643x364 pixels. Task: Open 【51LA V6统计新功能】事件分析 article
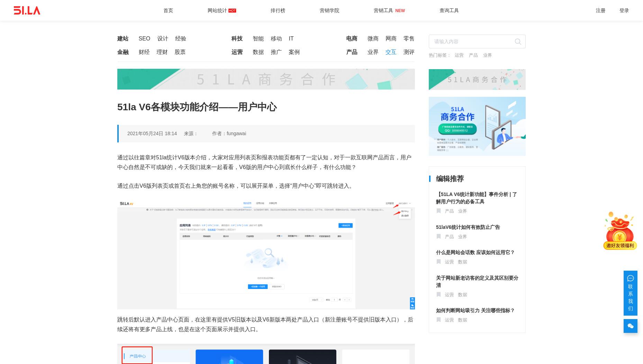pyautogui.click(x=477, y=198)
